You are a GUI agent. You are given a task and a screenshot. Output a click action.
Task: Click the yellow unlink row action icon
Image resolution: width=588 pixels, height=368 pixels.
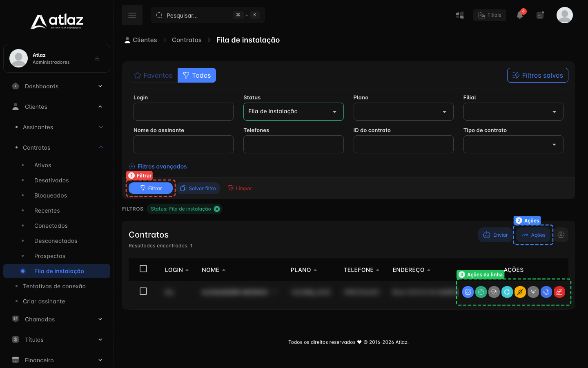pyautogui.click(x=520, y=292)
